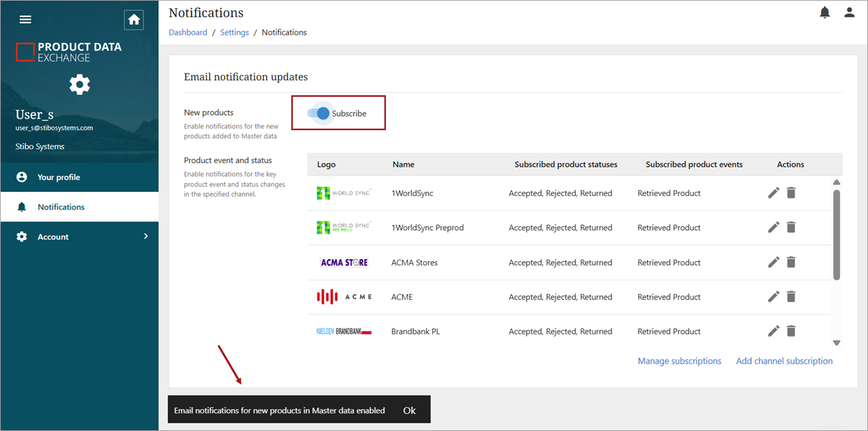This screenshot has height=431, width=868.
Task: Edit the ACMA Stores subscription
Action: (773, 262)
